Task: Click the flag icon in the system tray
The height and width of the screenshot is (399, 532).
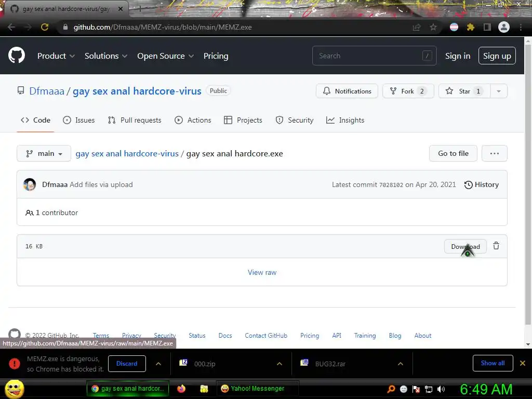Action: 416,389
